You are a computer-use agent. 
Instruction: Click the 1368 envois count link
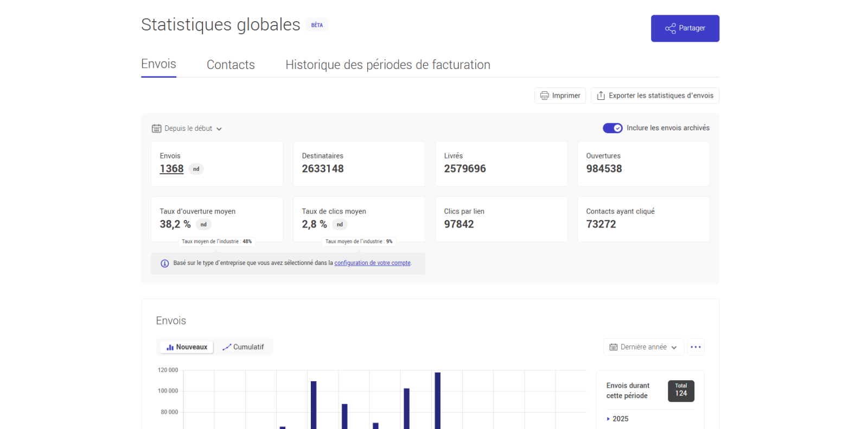pos(171,169)
